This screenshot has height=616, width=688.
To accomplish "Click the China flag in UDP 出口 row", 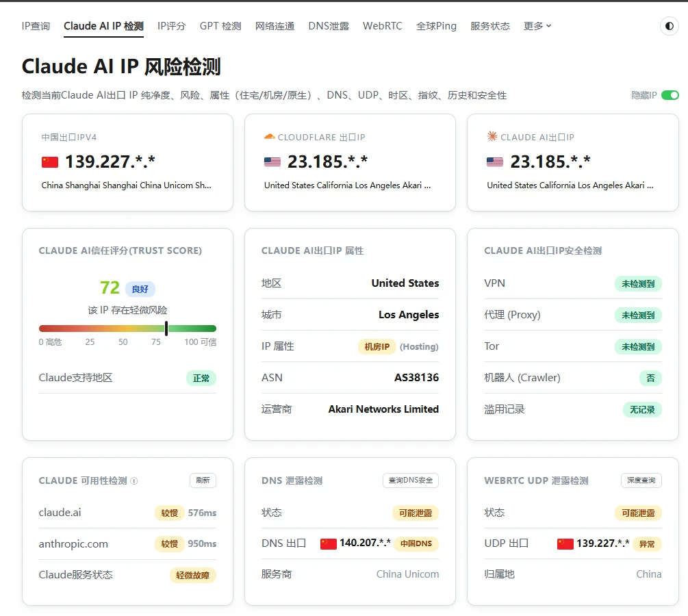I will tap(565, 543).
